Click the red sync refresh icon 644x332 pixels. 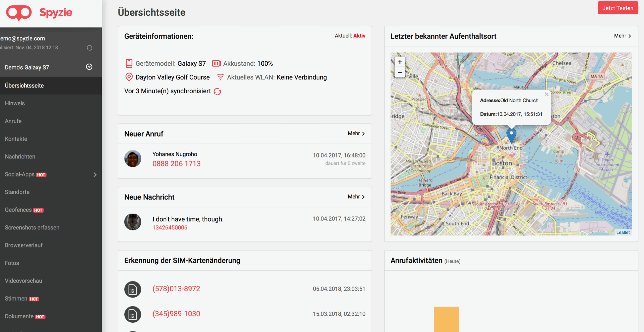[x=217, y=92]
